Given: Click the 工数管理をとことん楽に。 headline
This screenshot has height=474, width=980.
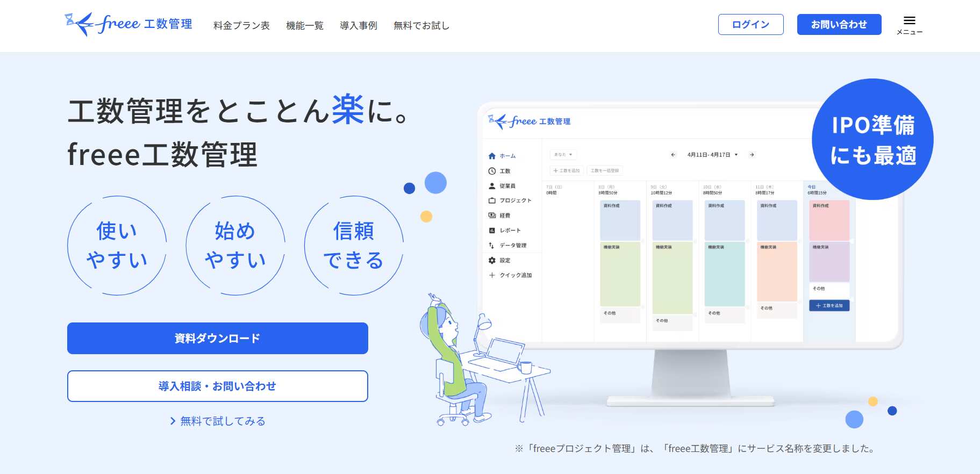Looking at the screenshot, I should click(238, 110).
